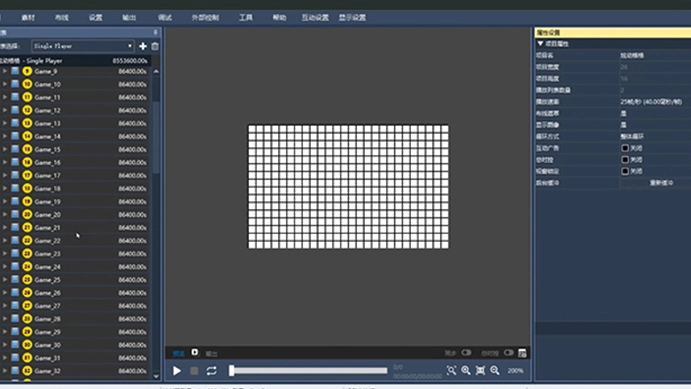Click the yellow number badge of Game_22
The height and width of the screenshot is (389, 691).
(x=27, y=241)
